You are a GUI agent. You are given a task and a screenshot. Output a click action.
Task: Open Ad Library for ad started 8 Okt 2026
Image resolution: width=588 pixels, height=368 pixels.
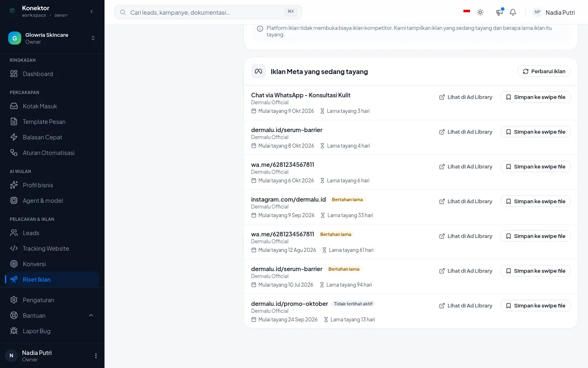coord(466,132)
